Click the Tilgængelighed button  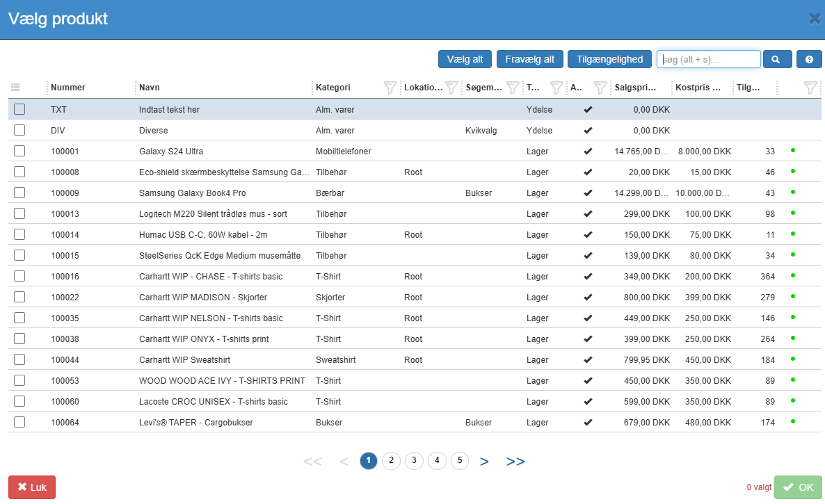coord(609,60)
